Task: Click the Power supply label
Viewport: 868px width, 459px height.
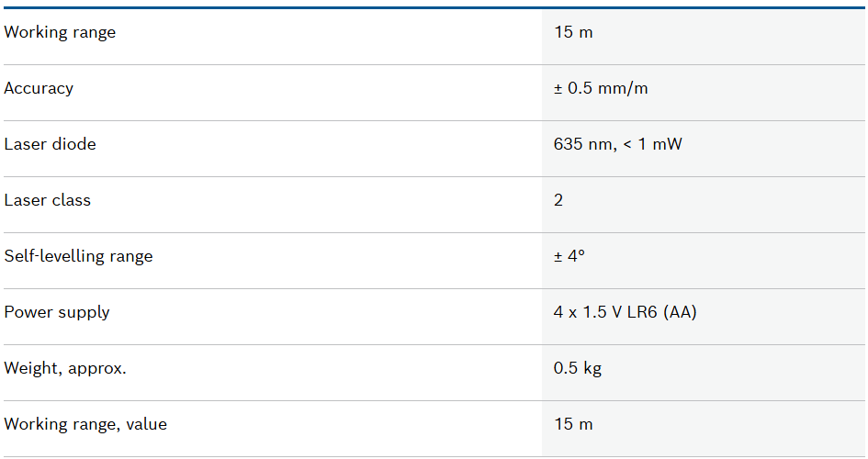Action: pos(57,312)
